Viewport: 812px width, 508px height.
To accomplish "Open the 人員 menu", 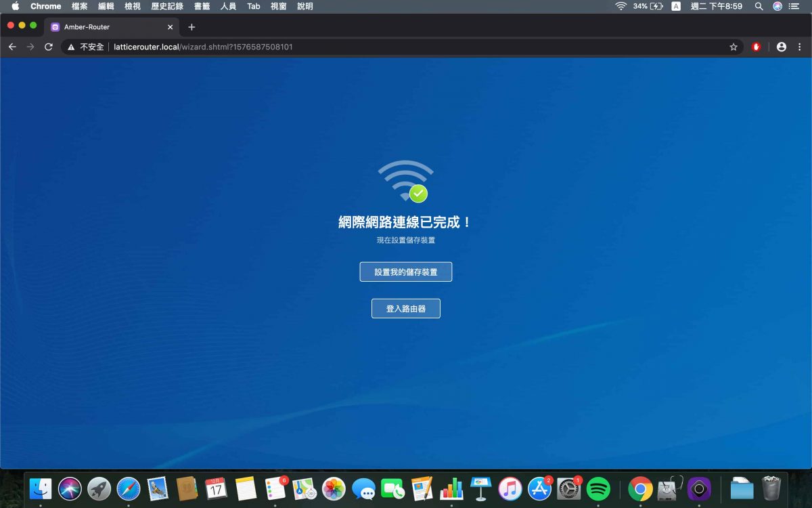I will pos(229,6).
